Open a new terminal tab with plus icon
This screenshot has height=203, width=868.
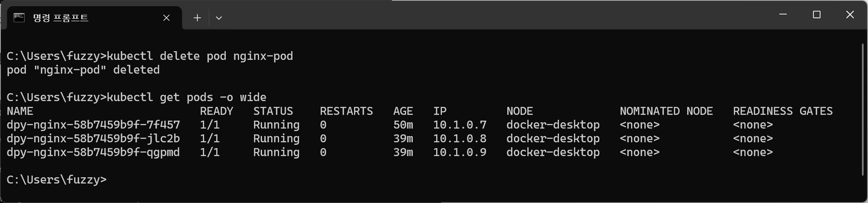[197, 18]
